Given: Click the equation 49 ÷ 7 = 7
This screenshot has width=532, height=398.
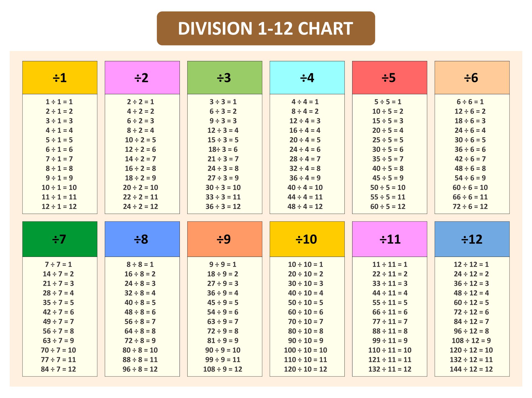Looking at the screenshot, I should click(58, 322).
